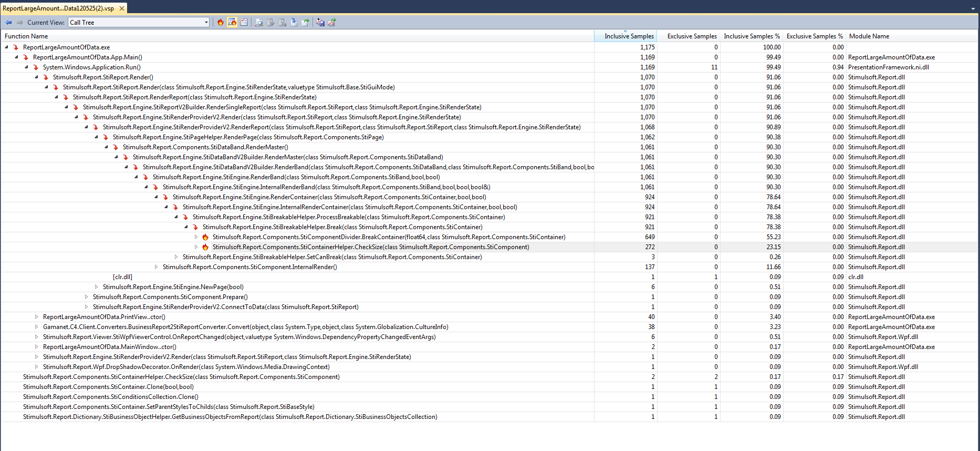
Task: Click flame icon on BreakContainer row
Action: (x=205, y=237)
